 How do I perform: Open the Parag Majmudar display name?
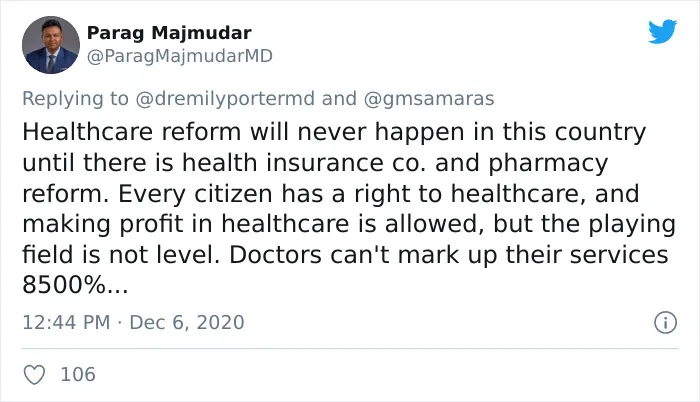click(x=169, y=33)
